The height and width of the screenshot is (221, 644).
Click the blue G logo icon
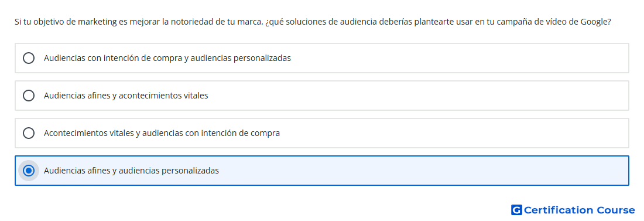tap(516, 210)
